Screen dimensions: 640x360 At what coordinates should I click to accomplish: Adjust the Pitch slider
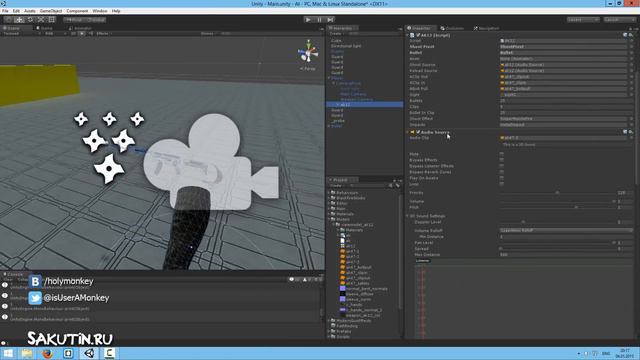[557, 207]
